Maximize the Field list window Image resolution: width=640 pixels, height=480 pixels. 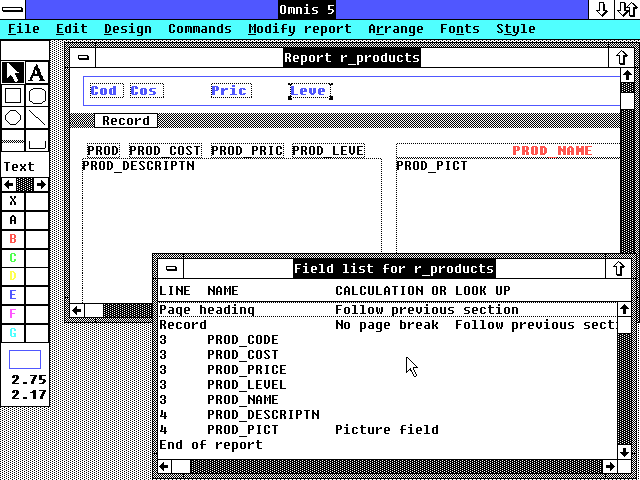pos(619,269)
